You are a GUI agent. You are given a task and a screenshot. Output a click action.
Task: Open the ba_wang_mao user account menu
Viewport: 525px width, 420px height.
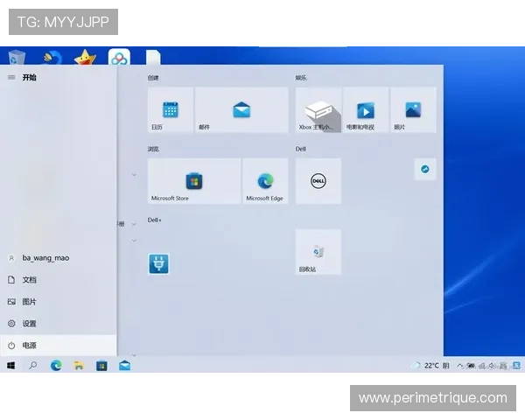point(59,258)
